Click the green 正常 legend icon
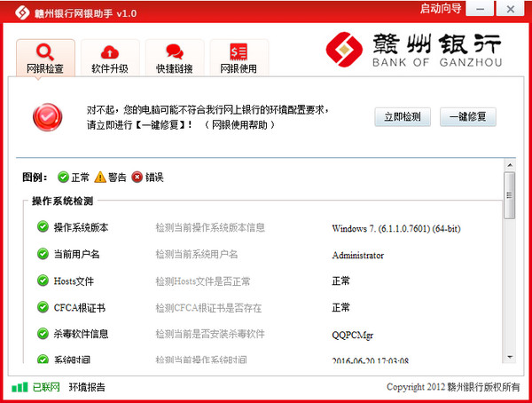Screen dimensions: 532x403 tap(63, 177)
